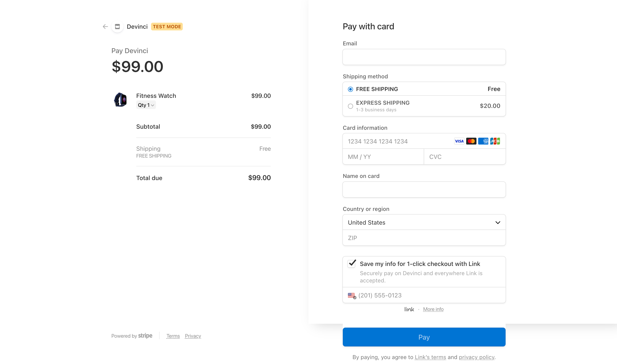This screenshot has width=617, height=364.
Task: Select EXPRESS SHIPPING for $20.00
Action: point(350,106)
